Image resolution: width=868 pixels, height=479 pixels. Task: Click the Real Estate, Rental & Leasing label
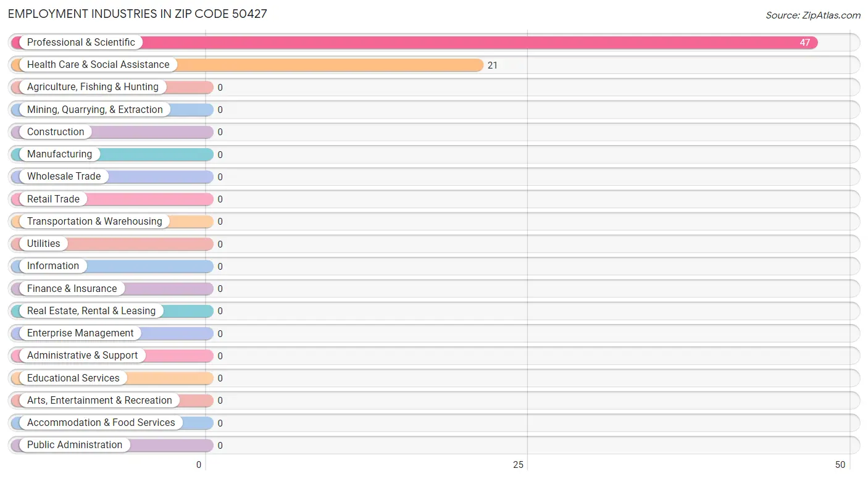91,310
